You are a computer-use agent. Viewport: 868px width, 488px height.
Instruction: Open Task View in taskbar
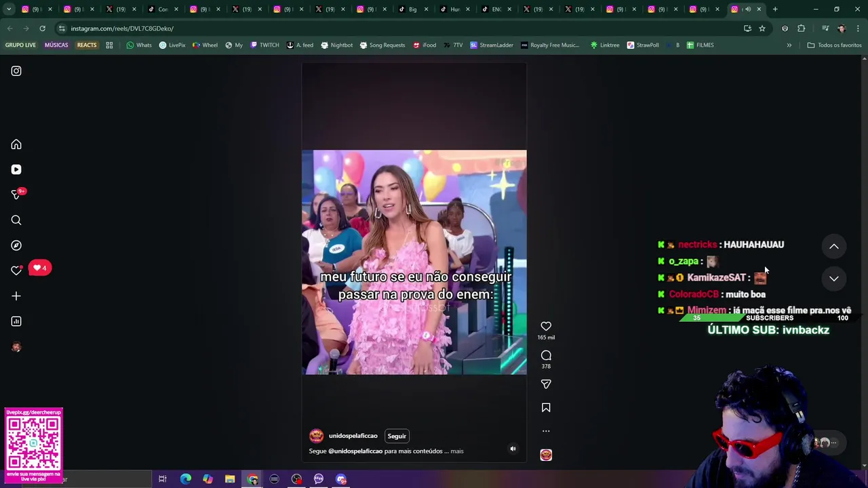(163, 479)
